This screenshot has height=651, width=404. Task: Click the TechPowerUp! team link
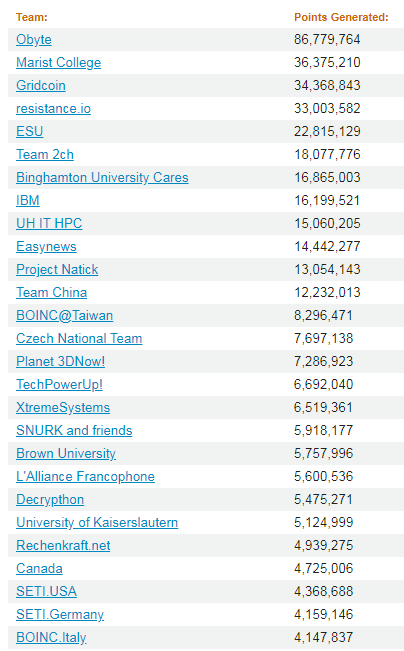point(59,384)
